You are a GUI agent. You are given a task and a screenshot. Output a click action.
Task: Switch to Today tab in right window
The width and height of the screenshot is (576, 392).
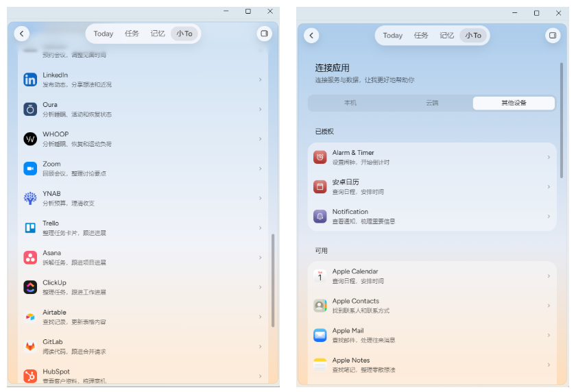point(393,36)
